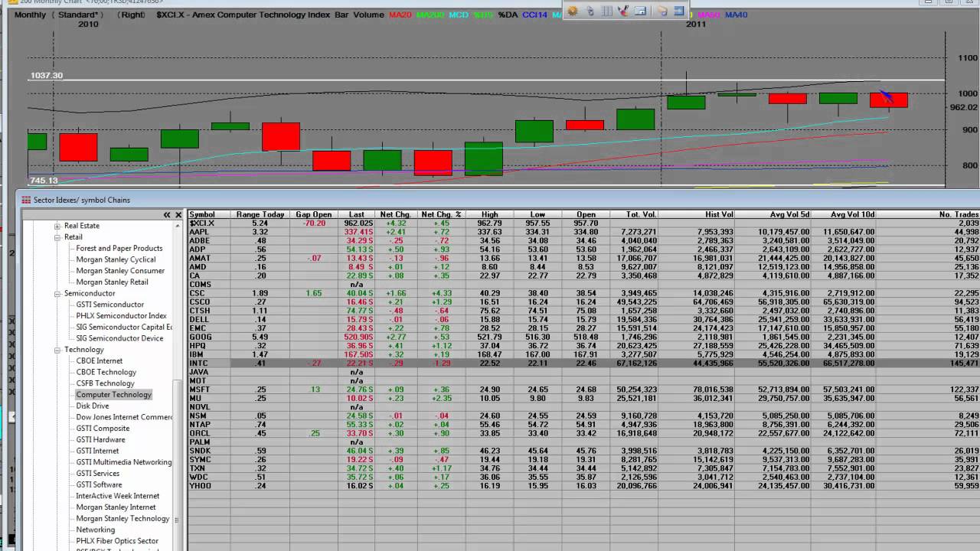Select Morgan Stanley Cyclical tree item
The height and width of the screenshot is (551, 980).
(x=116, y=259)
